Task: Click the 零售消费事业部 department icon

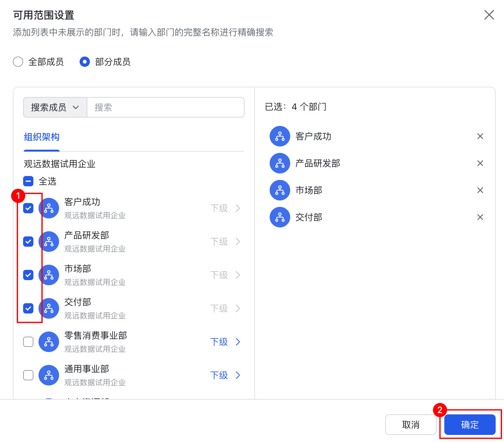Action: 49,342
